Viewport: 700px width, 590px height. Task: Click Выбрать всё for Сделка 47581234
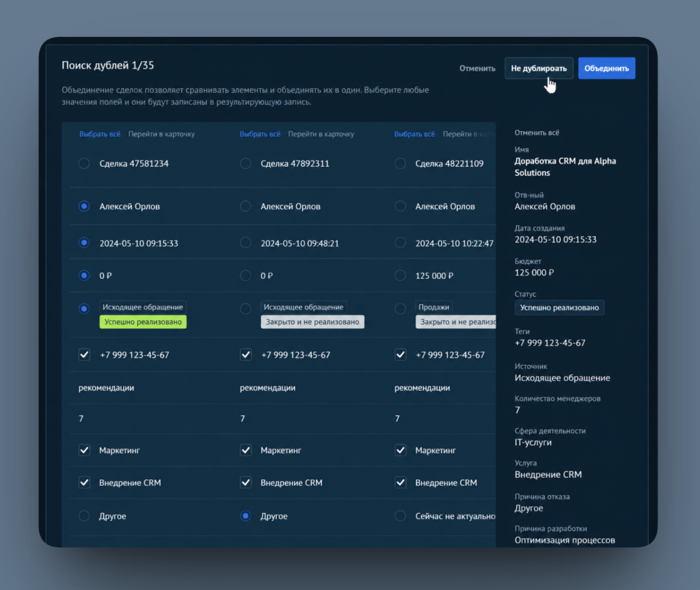[100, 134]
